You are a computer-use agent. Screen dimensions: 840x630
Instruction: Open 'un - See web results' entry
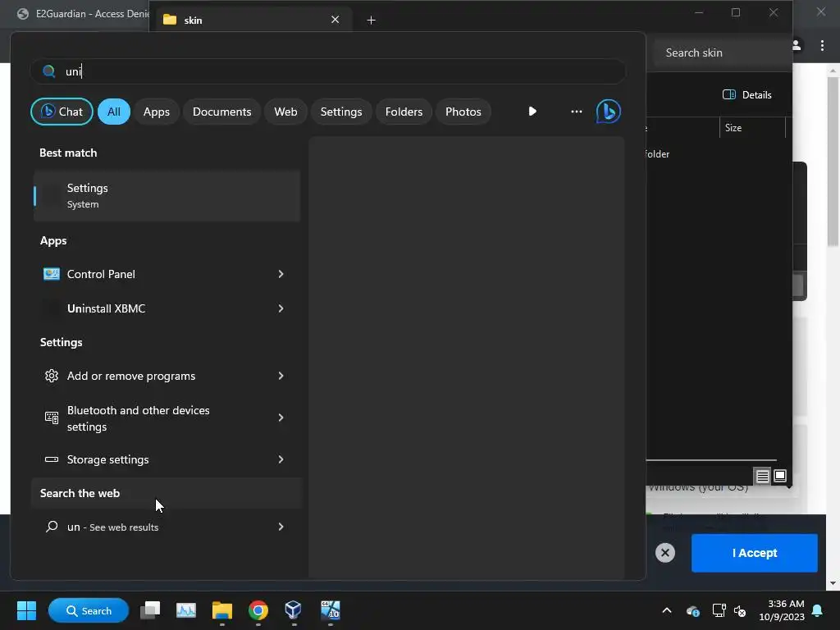click(167, 527)
